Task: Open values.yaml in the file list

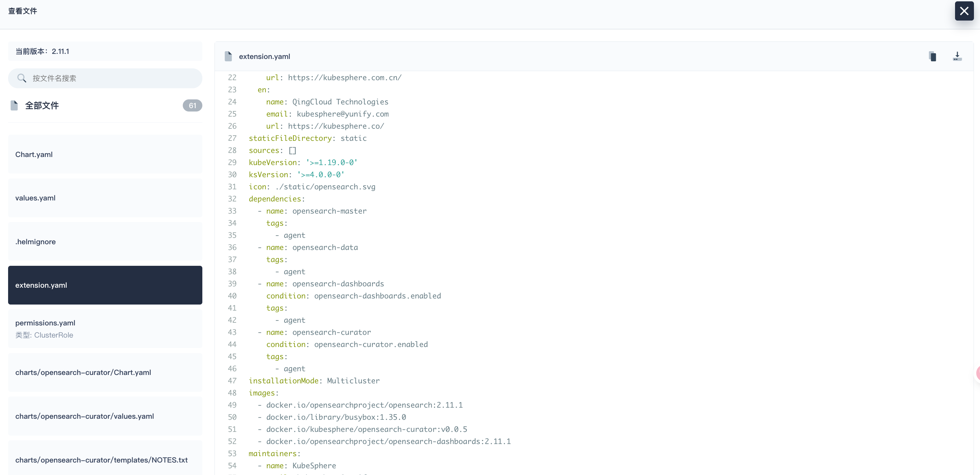Action: [x=105, y=198]
